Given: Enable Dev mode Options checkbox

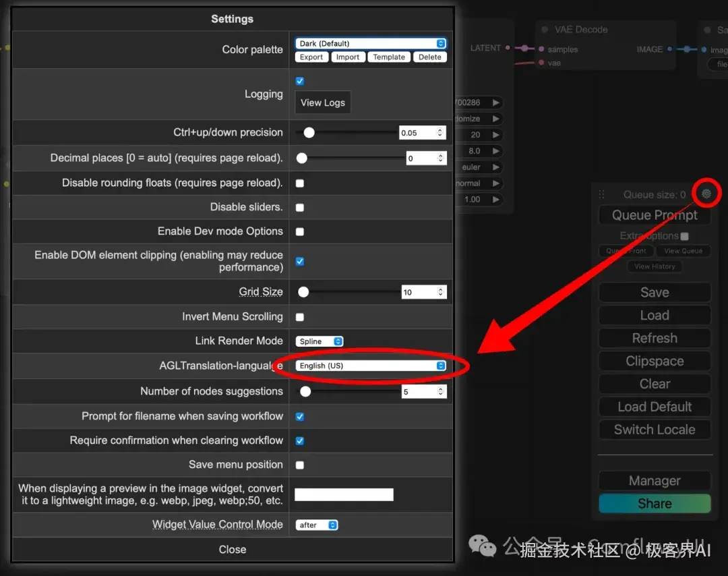Looking at the screenshot, I should click(300, 231).
